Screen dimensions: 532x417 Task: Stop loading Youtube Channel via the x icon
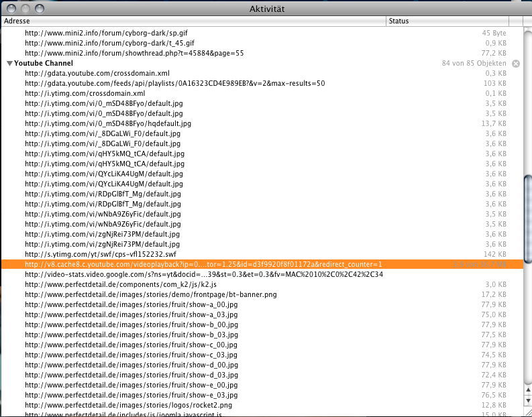click(x=515, y=64)
